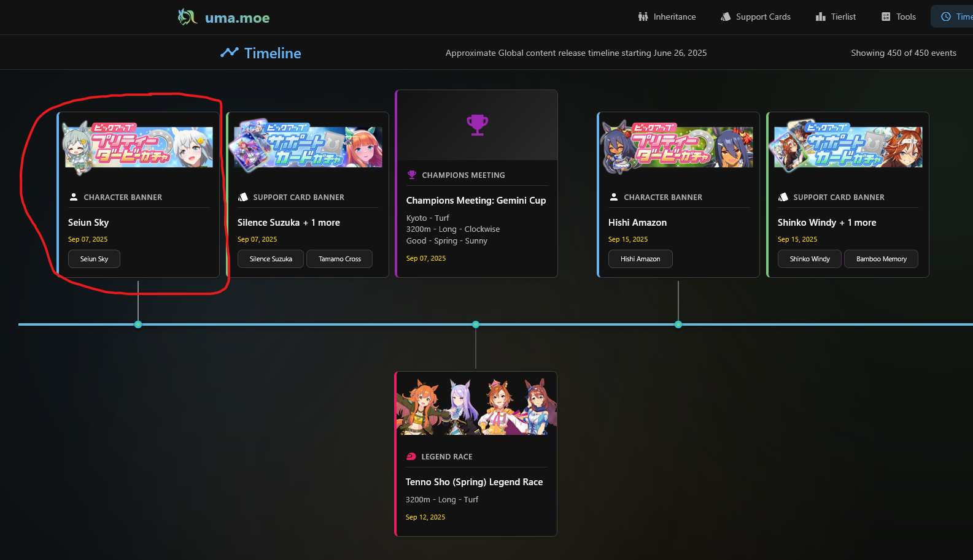
Task: Click the cards icon on Silence Suzuka card
Action: [243, 197]
